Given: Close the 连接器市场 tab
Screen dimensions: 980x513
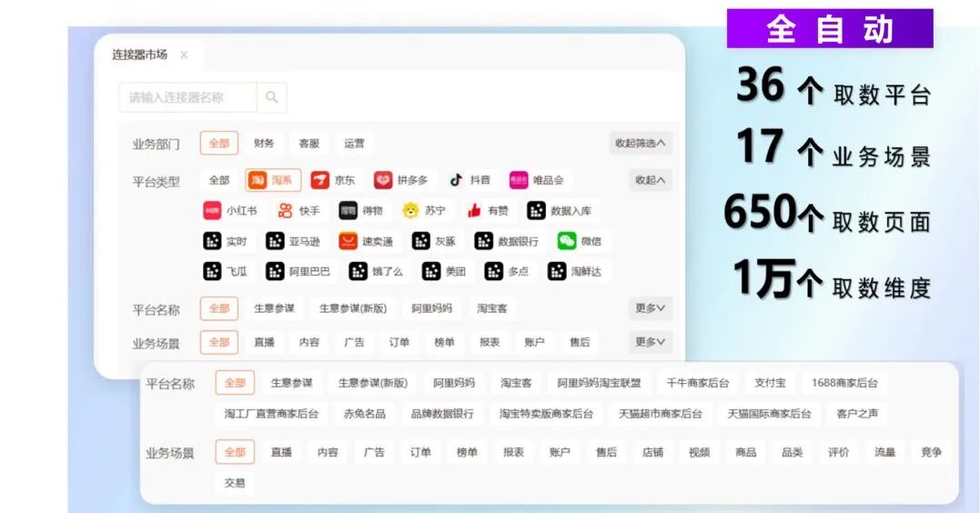Looking at the screenshot, I should click(x=184, y=55).
